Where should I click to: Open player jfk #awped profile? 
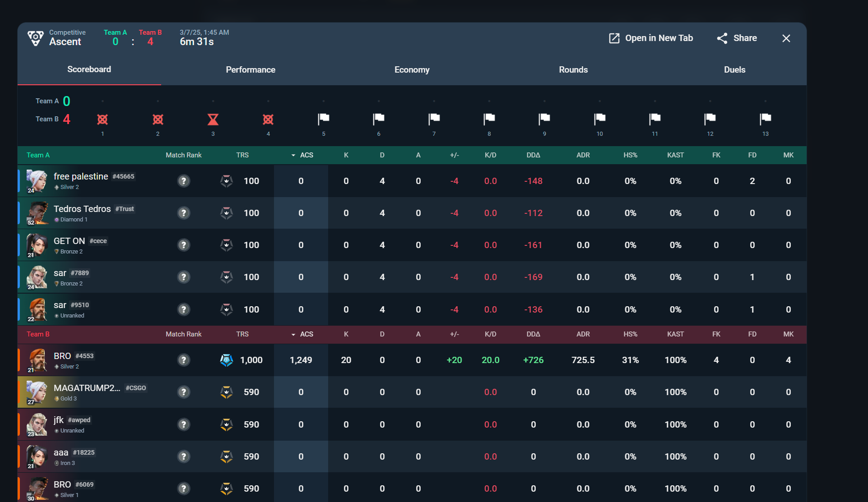coord(59,420)
